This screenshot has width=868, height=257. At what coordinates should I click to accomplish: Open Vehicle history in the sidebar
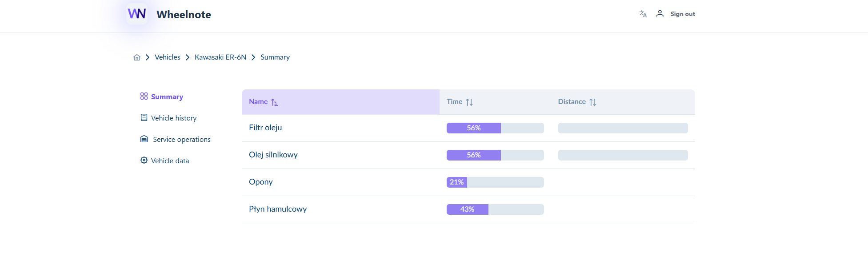coord(174,118)
